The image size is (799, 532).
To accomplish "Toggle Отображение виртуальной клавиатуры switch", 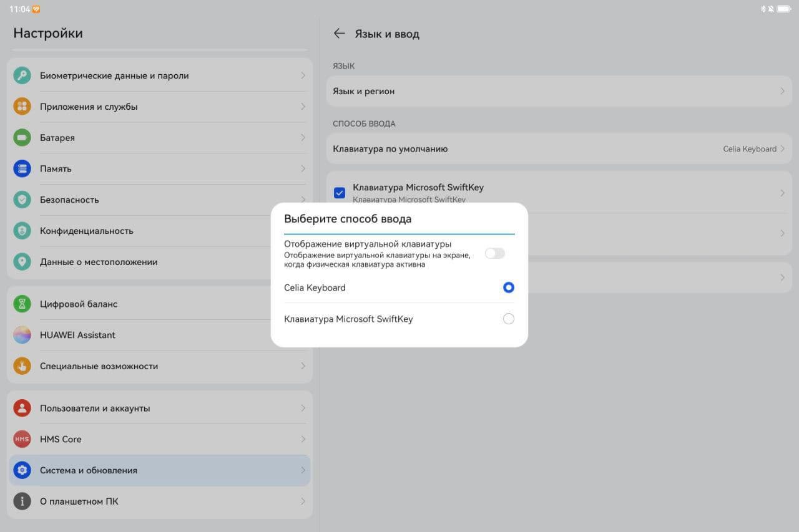I will [x=494, y=253].
